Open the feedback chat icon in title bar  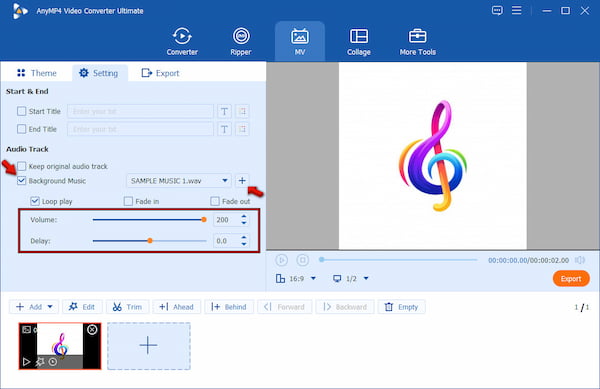click(x=497, y=11)
